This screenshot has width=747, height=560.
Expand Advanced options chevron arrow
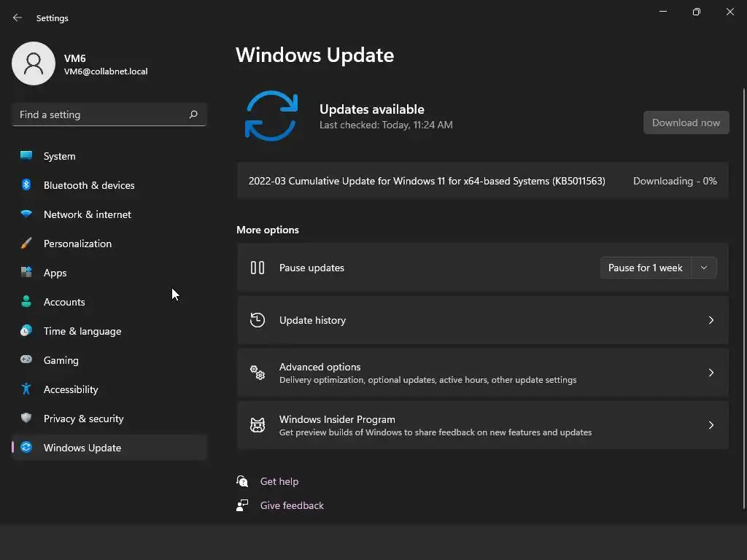pyautogui.click(x=711, y=373)
